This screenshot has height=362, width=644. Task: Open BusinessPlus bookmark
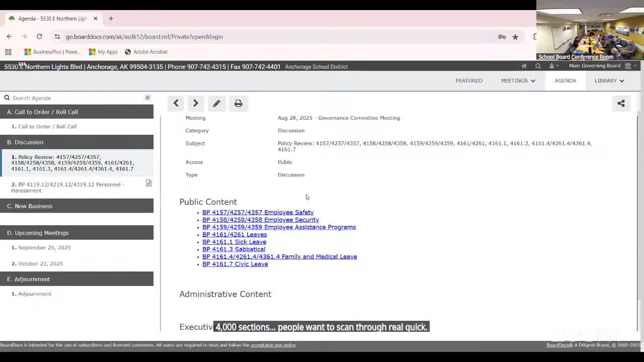(52, 52)
